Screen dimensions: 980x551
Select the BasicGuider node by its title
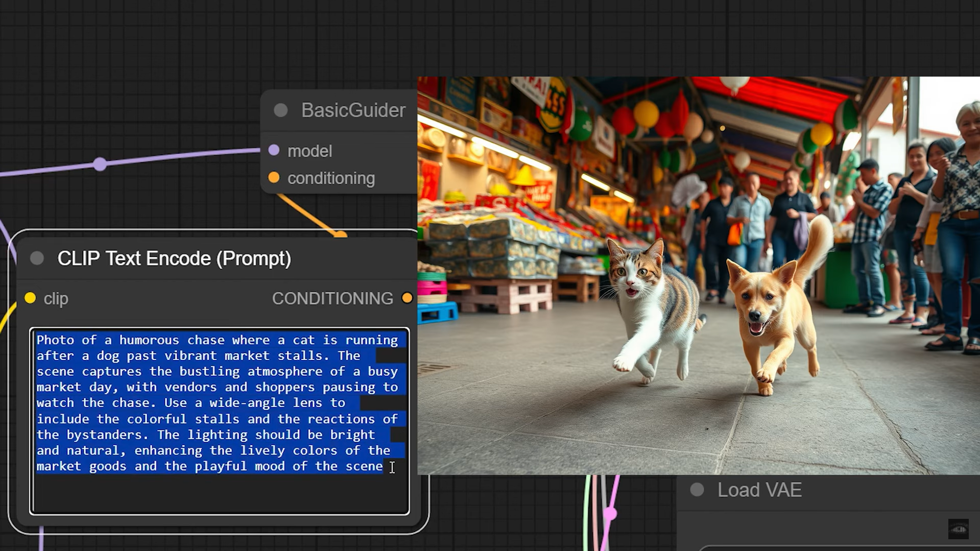[353, 110]
